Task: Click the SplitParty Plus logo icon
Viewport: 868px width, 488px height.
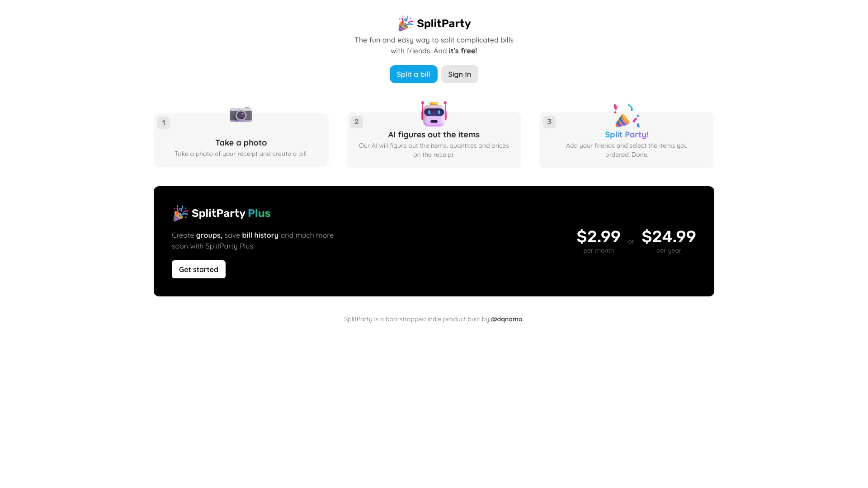Action: click(x=180, y=213)
